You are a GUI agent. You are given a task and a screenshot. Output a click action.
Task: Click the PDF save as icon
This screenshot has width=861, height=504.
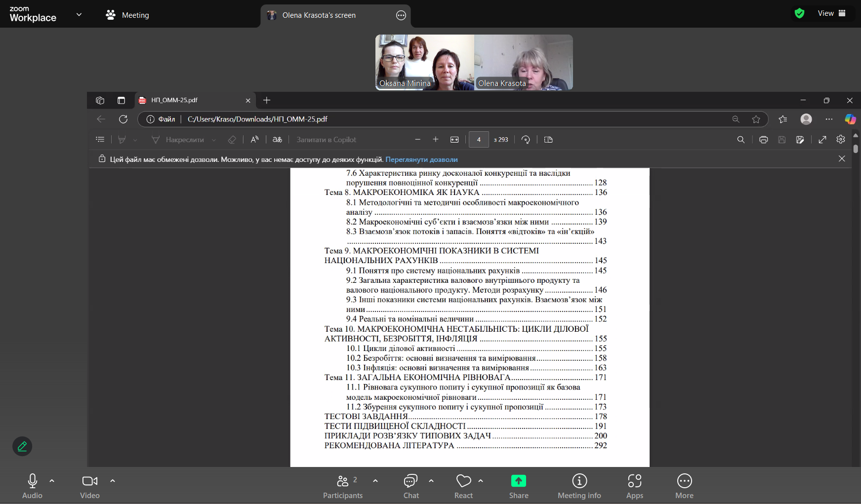tap(800, 140)
